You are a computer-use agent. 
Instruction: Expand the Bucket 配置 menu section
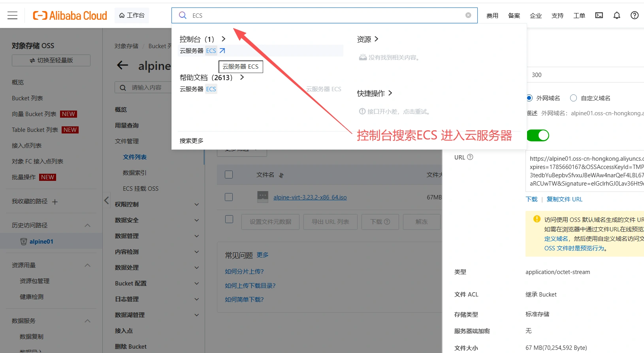[x=197, y=284]
